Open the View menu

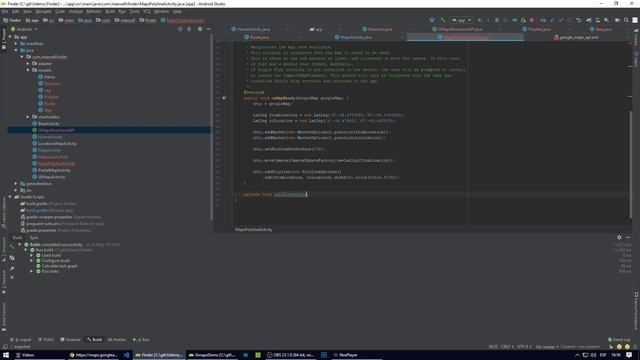click(27, 11)
